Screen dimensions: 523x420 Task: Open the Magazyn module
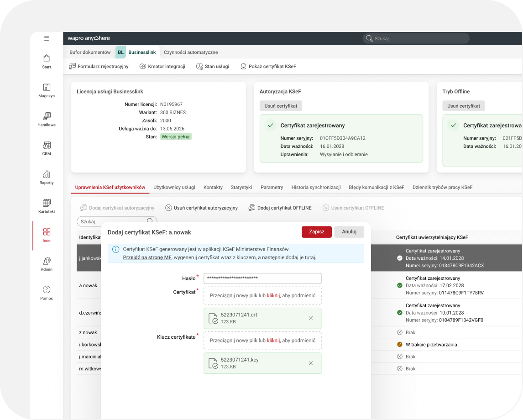(47, 90)
